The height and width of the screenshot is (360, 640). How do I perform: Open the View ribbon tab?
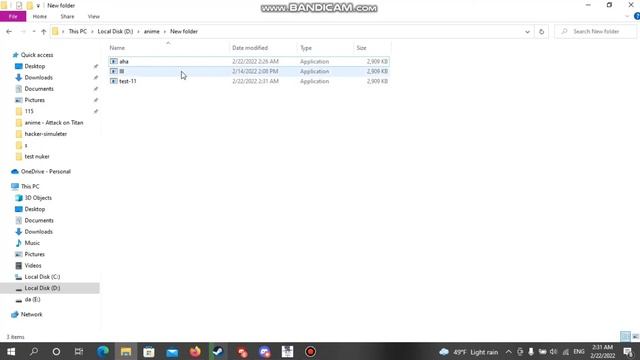(93, 16)
